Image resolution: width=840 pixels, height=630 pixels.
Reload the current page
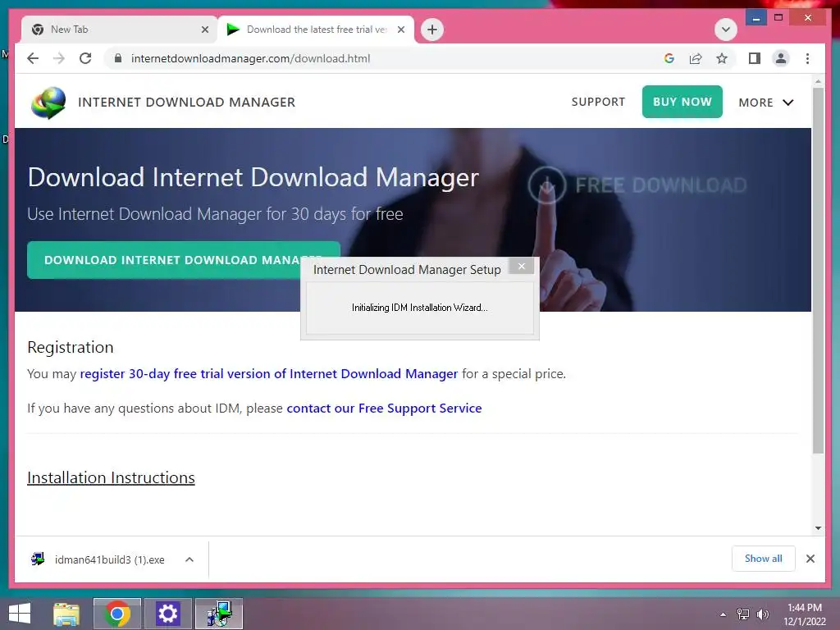point(85,58)
